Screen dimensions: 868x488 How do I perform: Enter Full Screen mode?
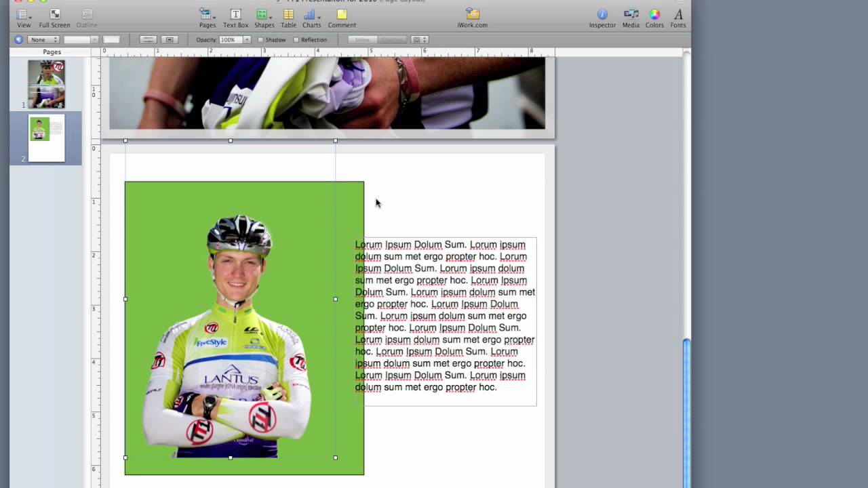coord(54,18)
